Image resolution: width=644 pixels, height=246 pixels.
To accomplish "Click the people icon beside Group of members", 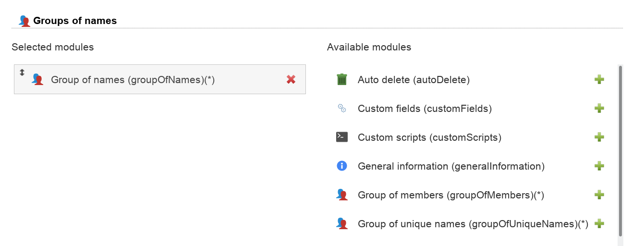I will (x=341, y=195).
